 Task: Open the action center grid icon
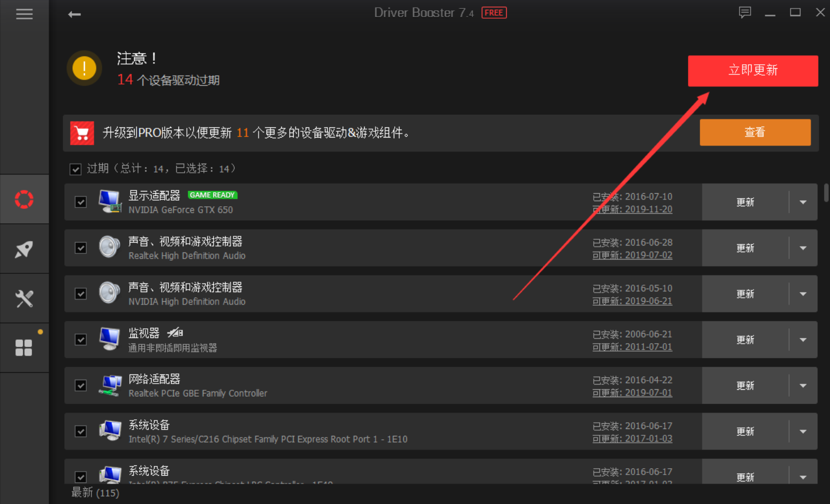click(x=24, y=348)
